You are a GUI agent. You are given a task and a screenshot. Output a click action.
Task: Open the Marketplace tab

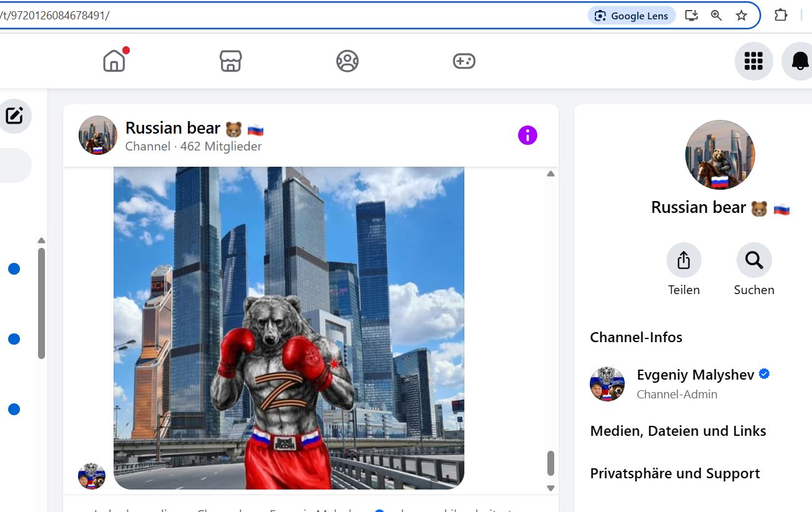click(231, 61)
